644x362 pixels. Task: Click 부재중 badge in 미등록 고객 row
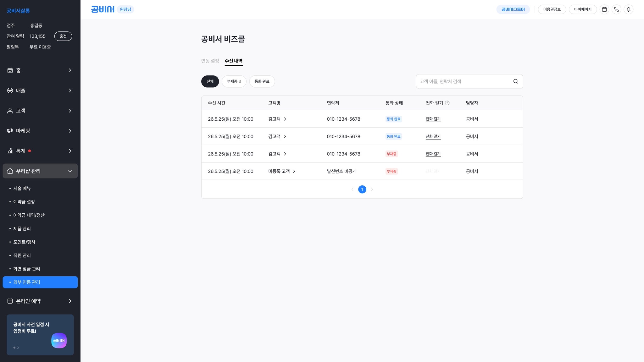click(x=391, y=171)
